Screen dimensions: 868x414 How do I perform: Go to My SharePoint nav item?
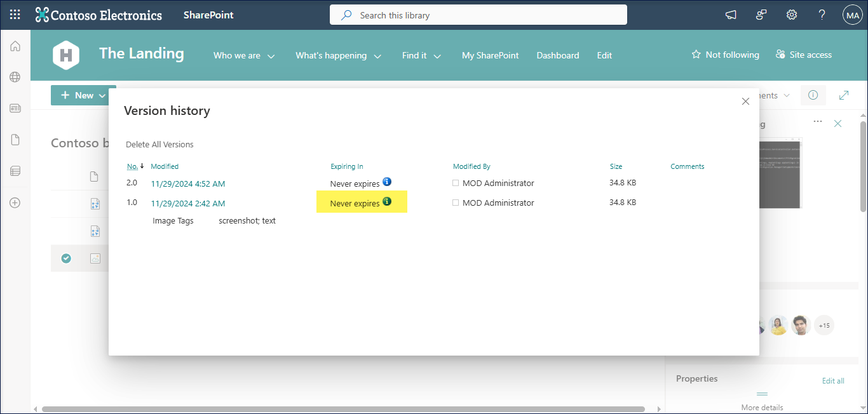coord(490,56)
